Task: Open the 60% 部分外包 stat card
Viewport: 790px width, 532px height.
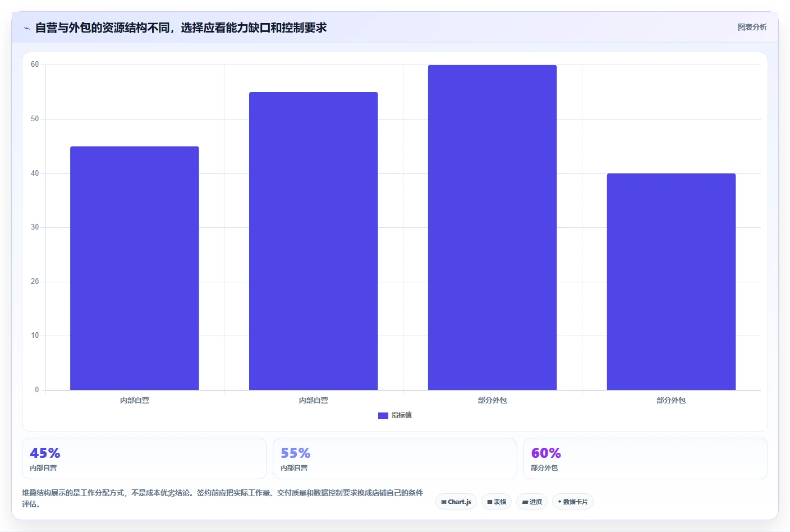Action: [x=645, y=458]
